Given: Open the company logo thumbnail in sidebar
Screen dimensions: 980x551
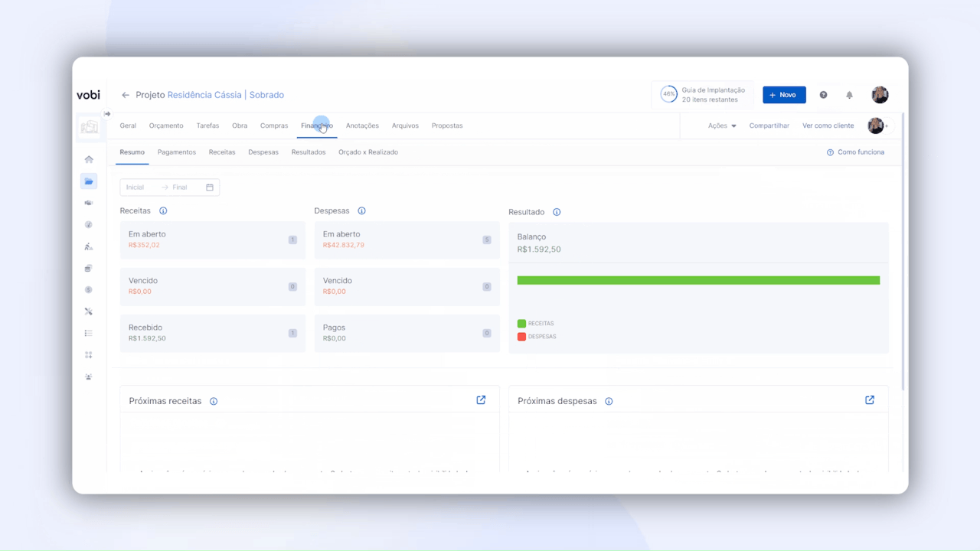Looking at the screenshot, I should [x=89, y=127].
